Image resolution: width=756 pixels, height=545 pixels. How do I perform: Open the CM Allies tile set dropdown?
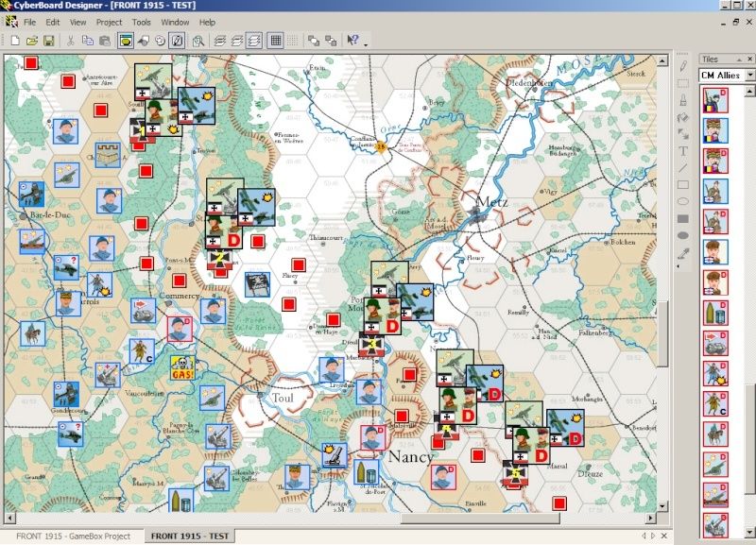click(750, 76)
